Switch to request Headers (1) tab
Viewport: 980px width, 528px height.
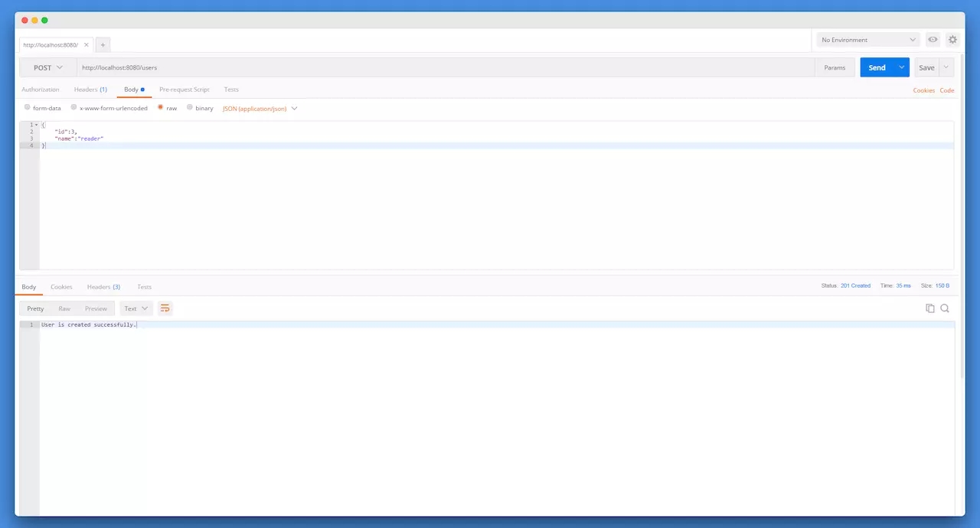click(90, 90)
